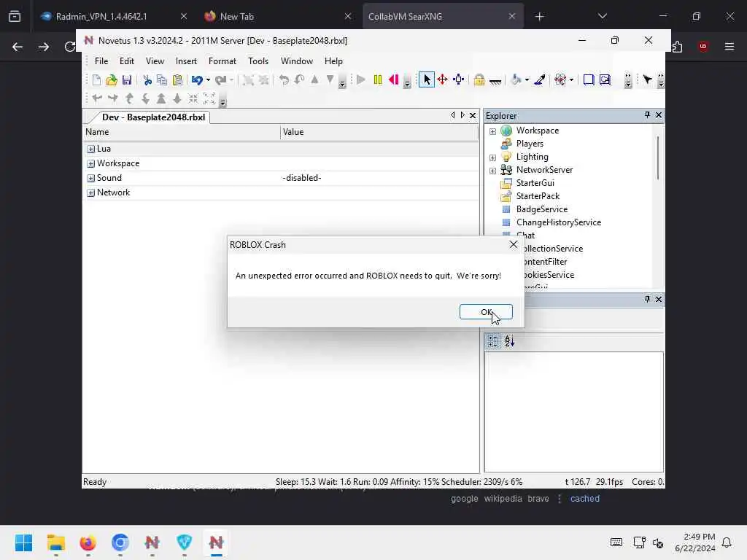This screenshot has width=747, height=560.
Task: Expand the Workspace row in diagnostics table
Action: 90,164
